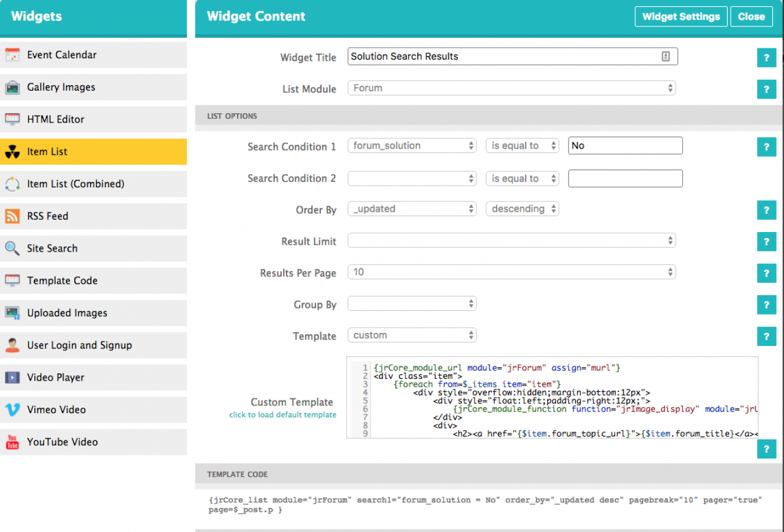Click the Event Calendar widget icon

click(x=12, y=55)
